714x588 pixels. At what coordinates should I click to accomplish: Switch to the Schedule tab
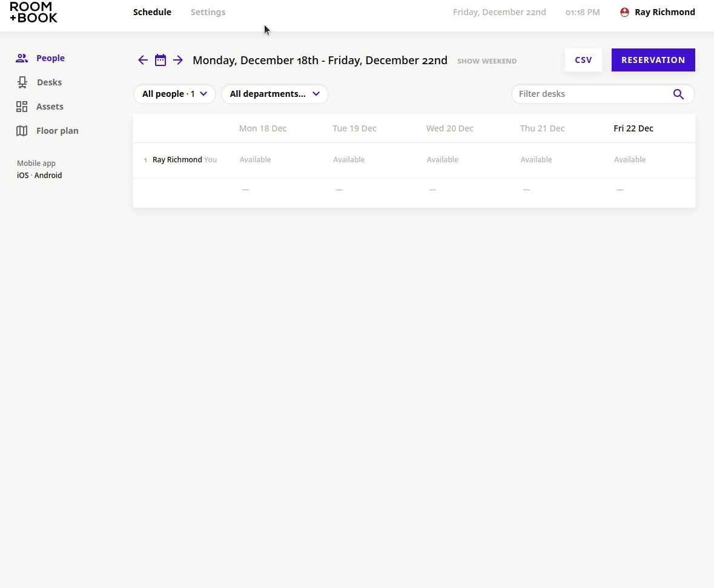152,12
